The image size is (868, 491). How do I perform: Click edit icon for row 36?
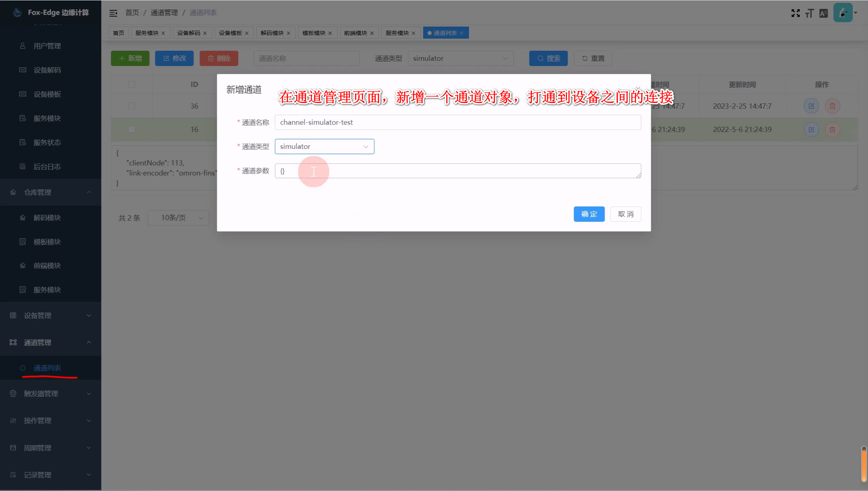tap(811, 106)
